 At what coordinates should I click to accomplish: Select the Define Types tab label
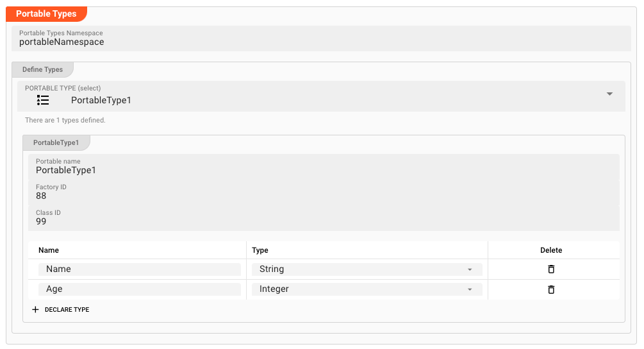pos(42,69)
